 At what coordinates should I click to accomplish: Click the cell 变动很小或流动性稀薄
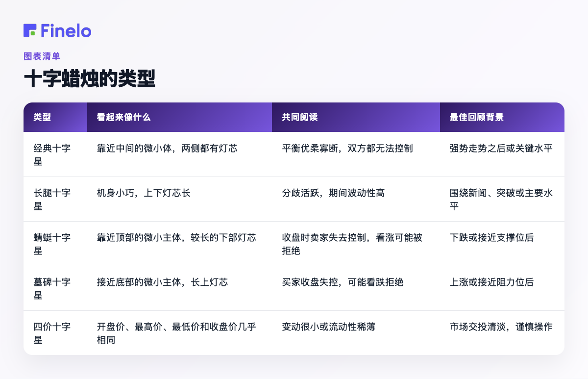tap(328, 327)
